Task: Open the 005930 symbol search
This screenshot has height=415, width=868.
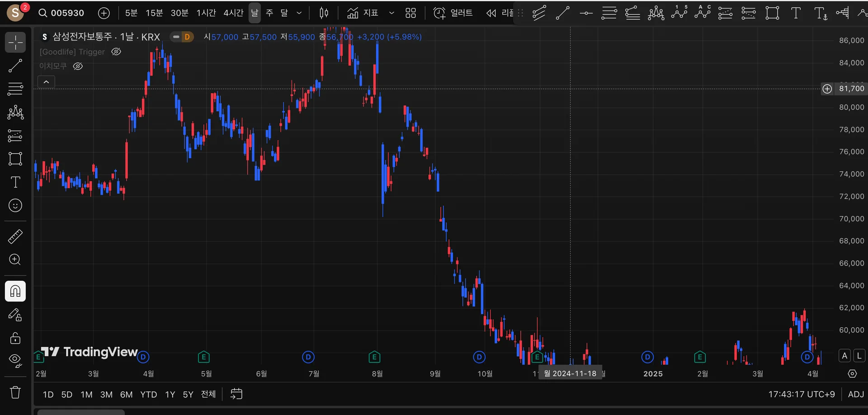Action: [61, 13]
